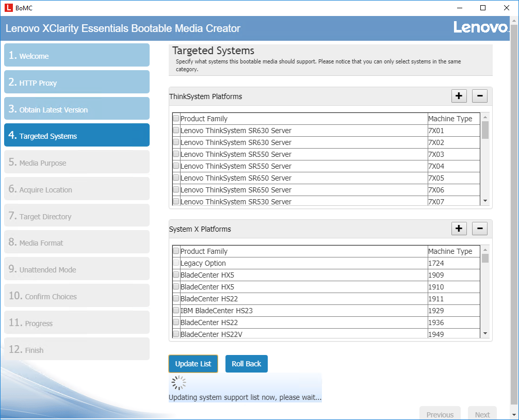Tick the System X Product Family header checkbox
This screenshot has height=420, width=519.
tap(176, 251)
